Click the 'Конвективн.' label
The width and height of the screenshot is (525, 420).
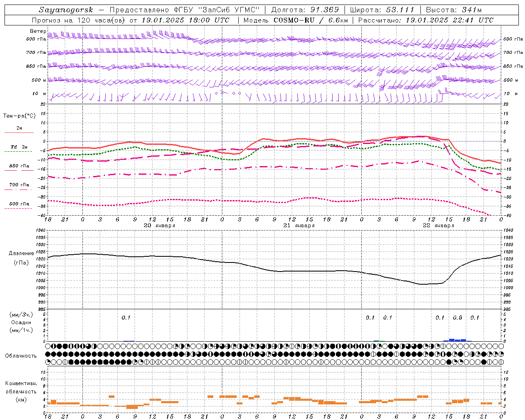tap(21, 383)
